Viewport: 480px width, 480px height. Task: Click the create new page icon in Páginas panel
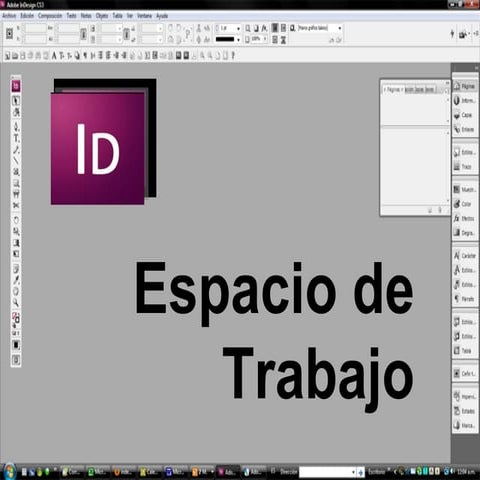coord(430,210)
